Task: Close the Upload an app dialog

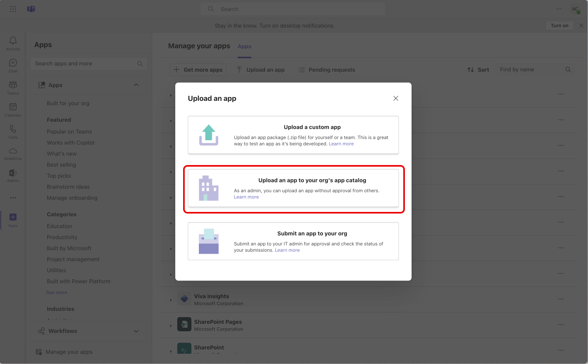Action: (396, 98)
